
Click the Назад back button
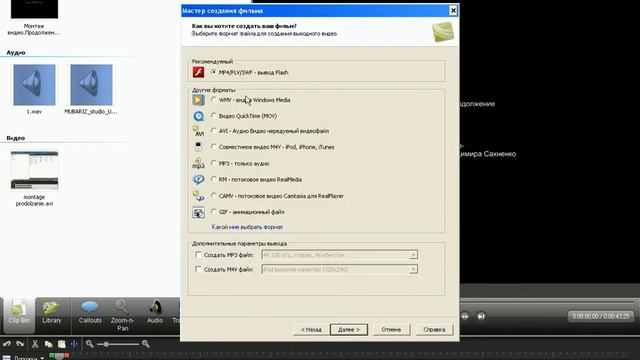[311, 329]
